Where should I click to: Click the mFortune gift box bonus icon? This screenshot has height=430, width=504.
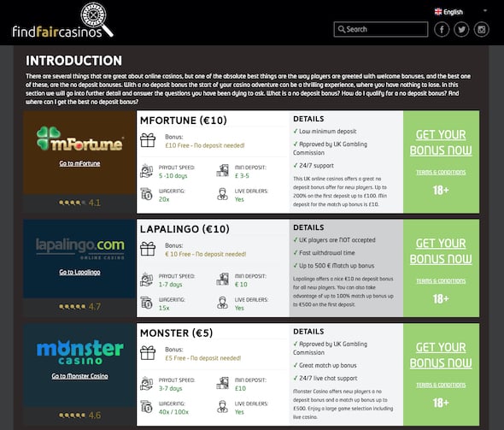(148, 140)
